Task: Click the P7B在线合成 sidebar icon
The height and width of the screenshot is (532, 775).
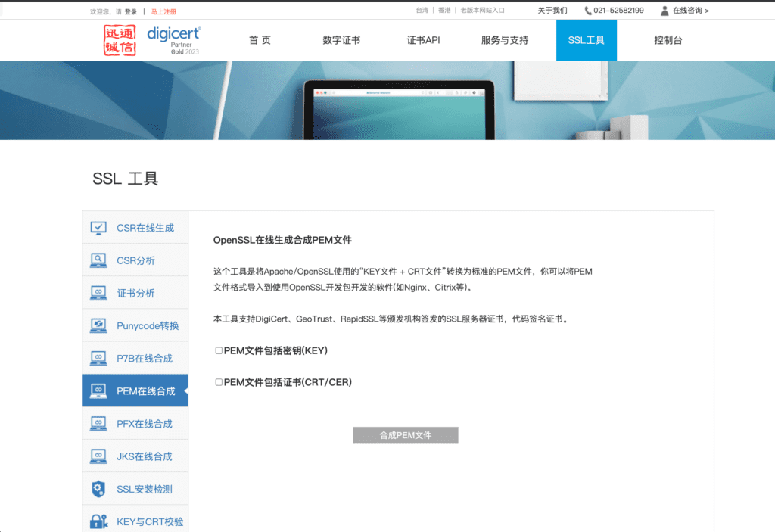Action: (98, 358)
